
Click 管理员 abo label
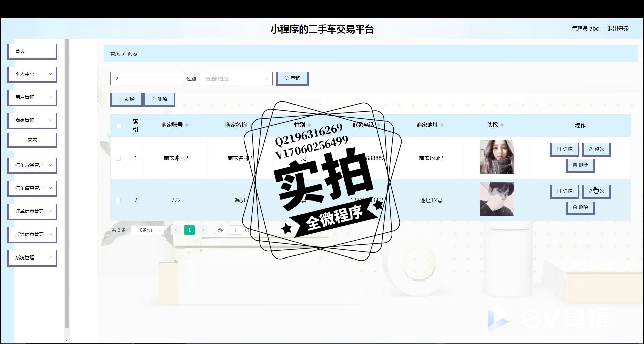coord(585,29)
